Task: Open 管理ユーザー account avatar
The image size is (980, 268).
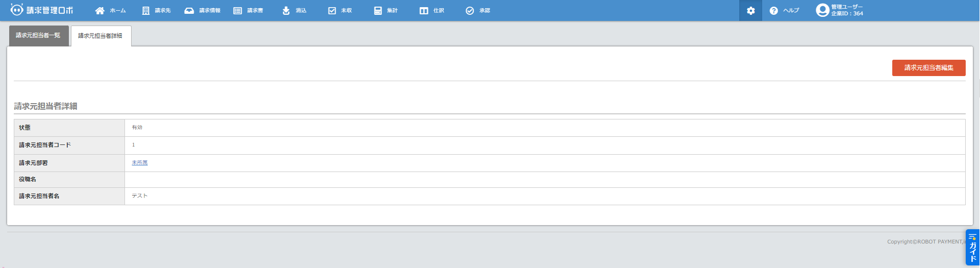Action: (x=822, y=10)
